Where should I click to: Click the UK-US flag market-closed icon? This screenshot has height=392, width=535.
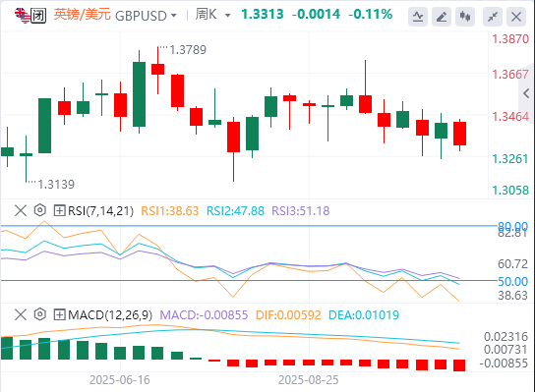tap(30, 16)
